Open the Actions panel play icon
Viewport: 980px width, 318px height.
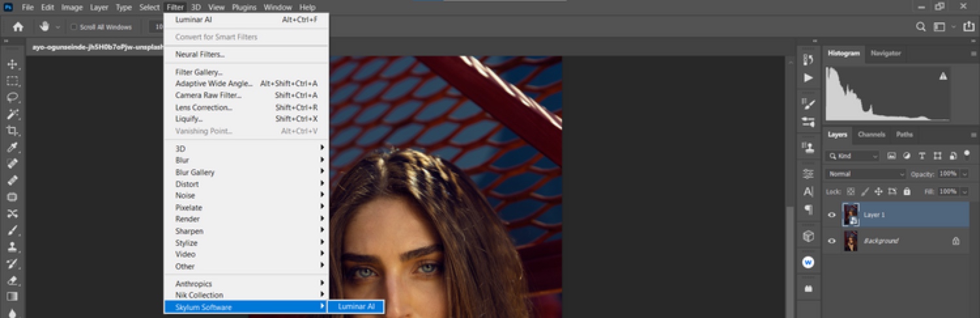(x=808, y=78)
